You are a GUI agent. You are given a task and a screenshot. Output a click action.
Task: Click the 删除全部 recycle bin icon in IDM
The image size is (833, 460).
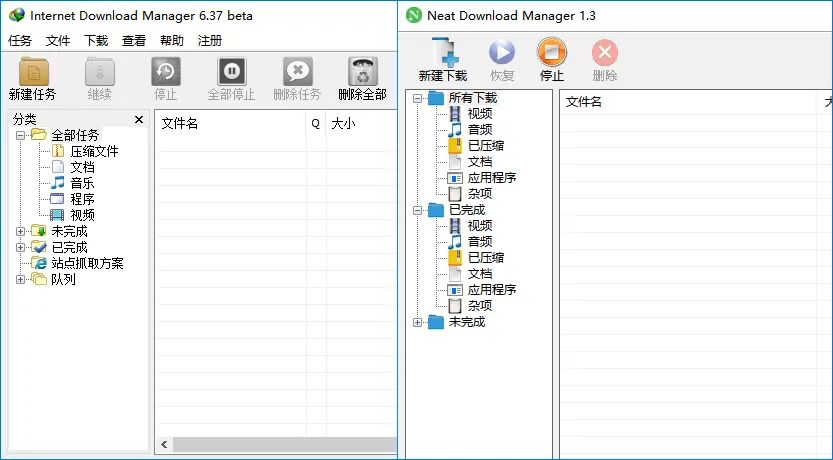(363, 71)
